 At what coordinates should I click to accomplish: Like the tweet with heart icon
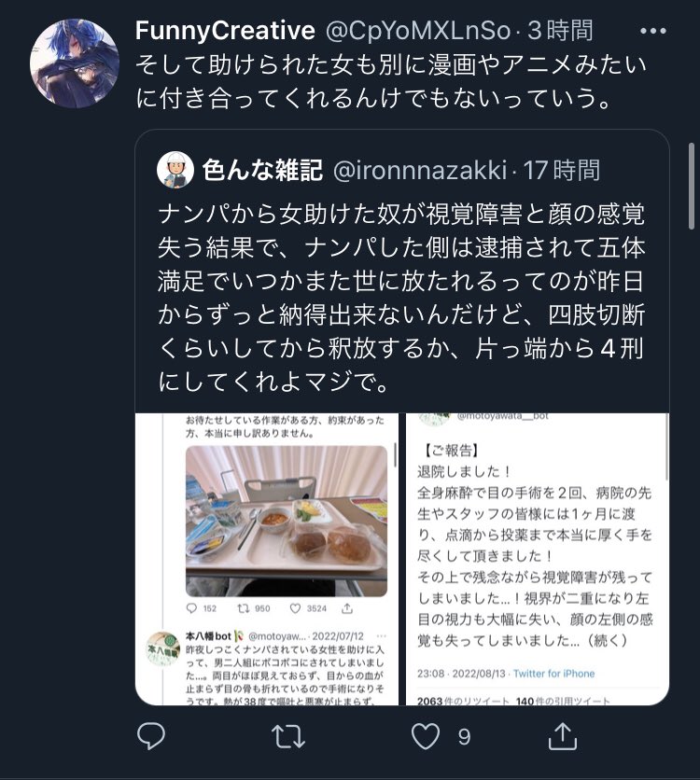click(x=426, y=736)
